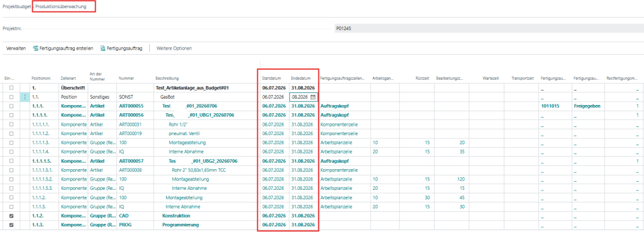Click the Transportzeit column header

coord(522,78)
